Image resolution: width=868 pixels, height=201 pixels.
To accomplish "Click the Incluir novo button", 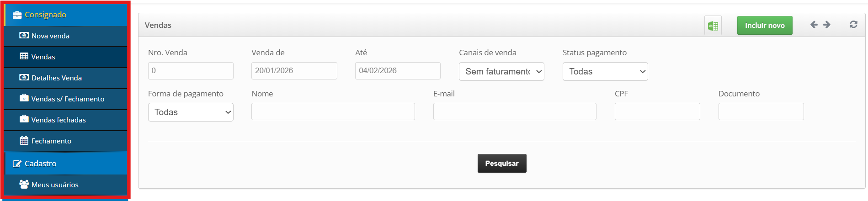I will click(x=765, y=26).
